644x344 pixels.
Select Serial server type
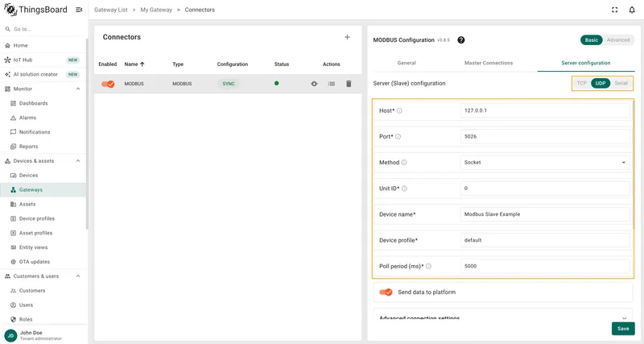[x=621, y=83]
